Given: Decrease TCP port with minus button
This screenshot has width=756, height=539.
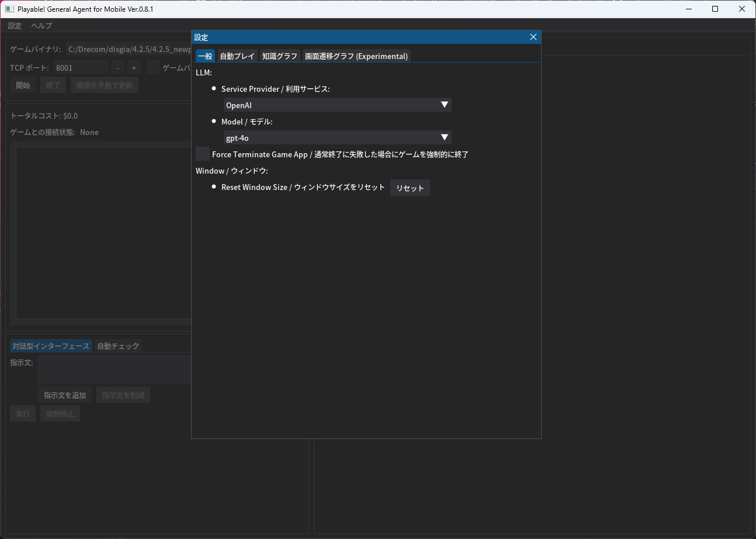Looking at the screenshot, I should coord(118,68).
